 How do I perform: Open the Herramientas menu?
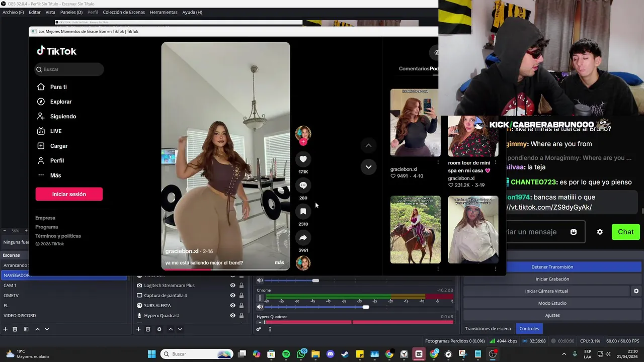pyautogui.click(x=164, y=12)
